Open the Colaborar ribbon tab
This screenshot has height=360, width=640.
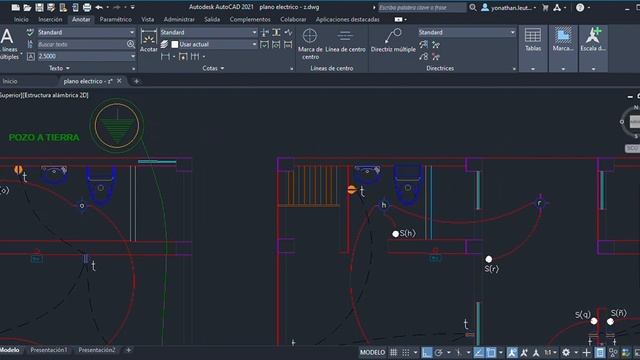click(293, 19)
